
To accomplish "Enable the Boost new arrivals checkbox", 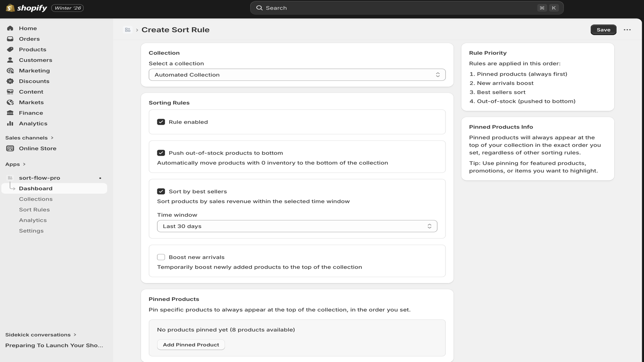I will coord(161,257).
